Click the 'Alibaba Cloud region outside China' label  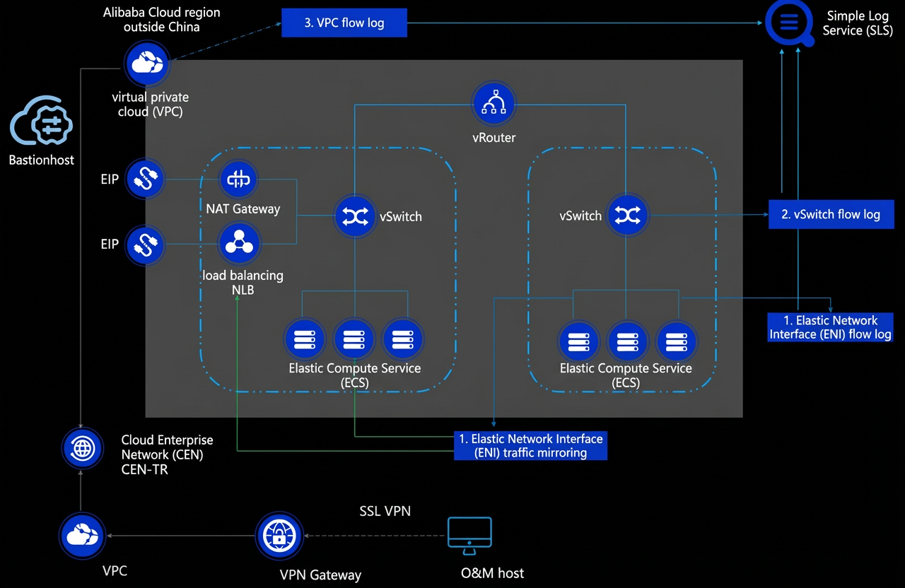point(162,20)
